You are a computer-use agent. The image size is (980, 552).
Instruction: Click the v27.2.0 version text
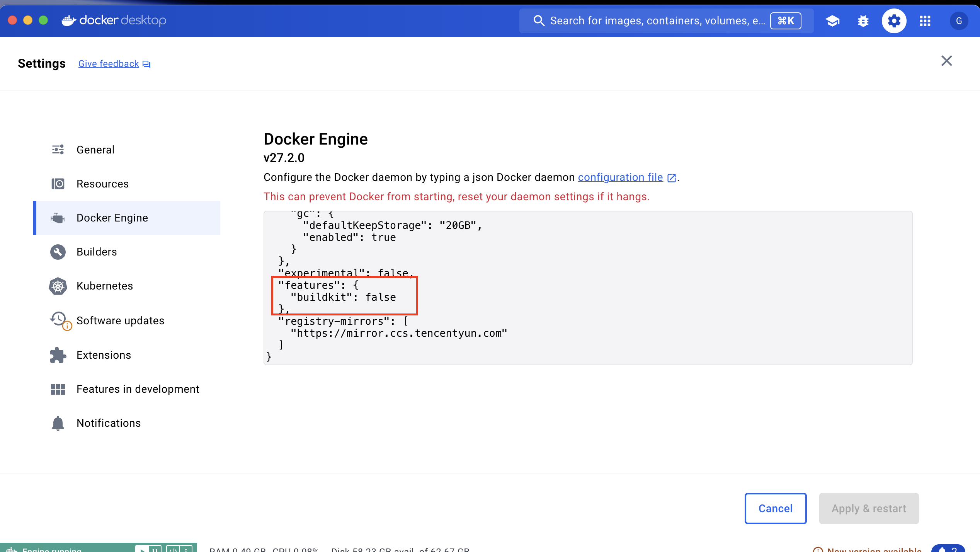[x=284, y=158]
